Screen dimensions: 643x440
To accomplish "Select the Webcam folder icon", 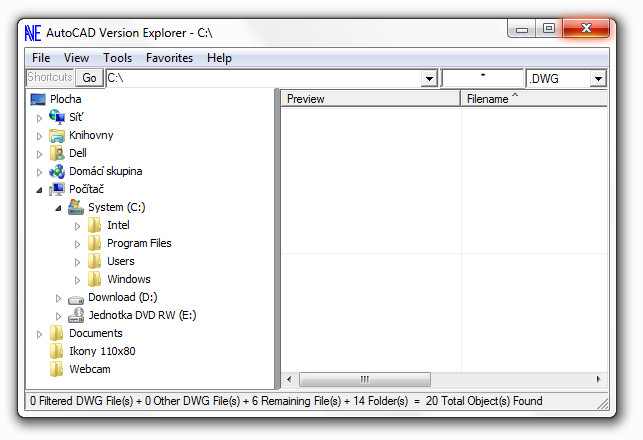I will click(x=57, y=369).
